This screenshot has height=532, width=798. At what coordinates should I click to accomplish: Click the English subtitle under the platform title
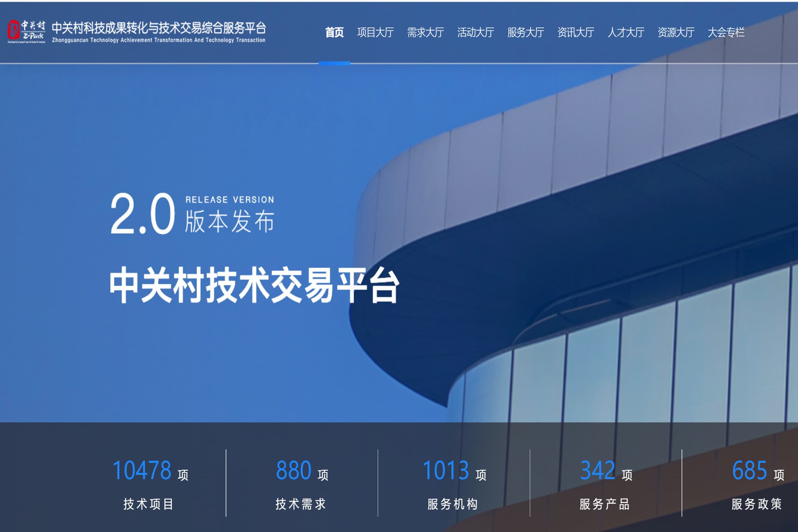[x=159, y=40]
